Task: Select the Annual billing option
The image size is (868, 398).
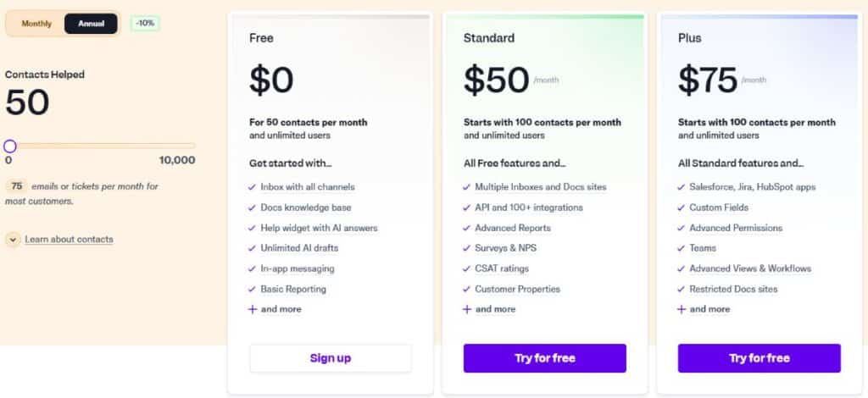Action: [91, 24]
